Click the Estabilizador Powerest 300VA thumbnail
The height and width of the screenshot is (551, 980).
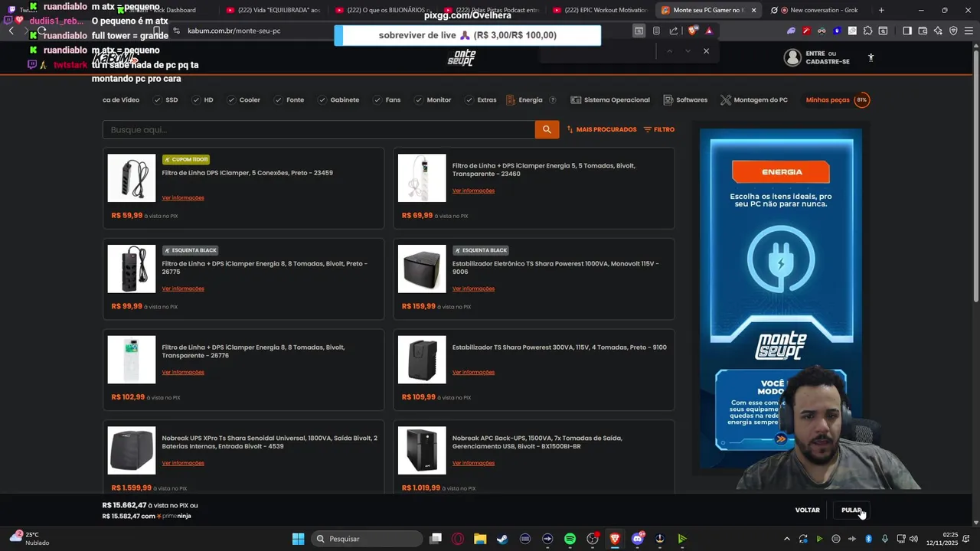tap(422, 360)
